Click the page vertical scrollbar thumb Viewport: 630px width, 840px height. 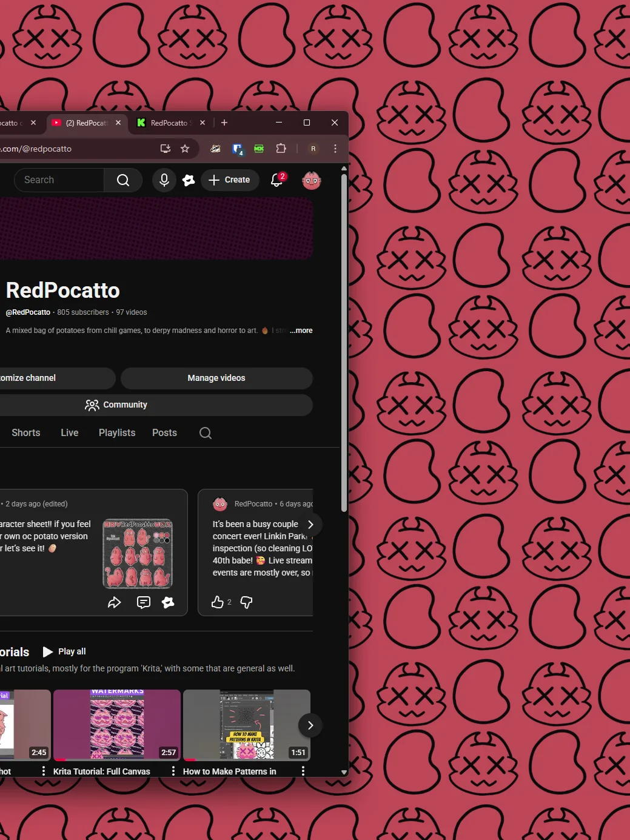344,343
